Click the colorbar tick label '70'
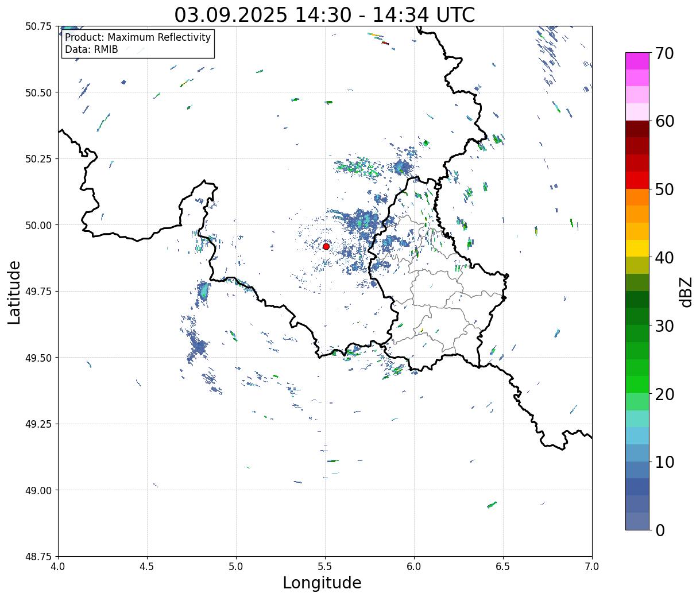Screen dimensions: 700x597 [x=664, y=53]
